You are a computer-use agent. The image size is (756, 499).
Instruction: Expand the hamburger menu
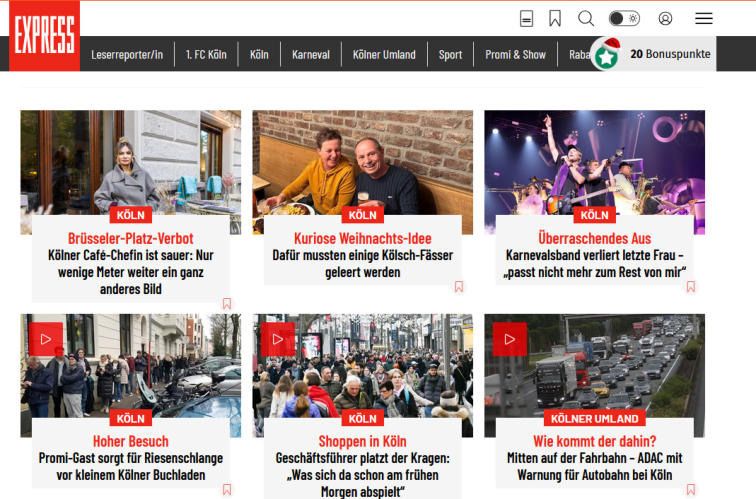[x=704, y=19]
